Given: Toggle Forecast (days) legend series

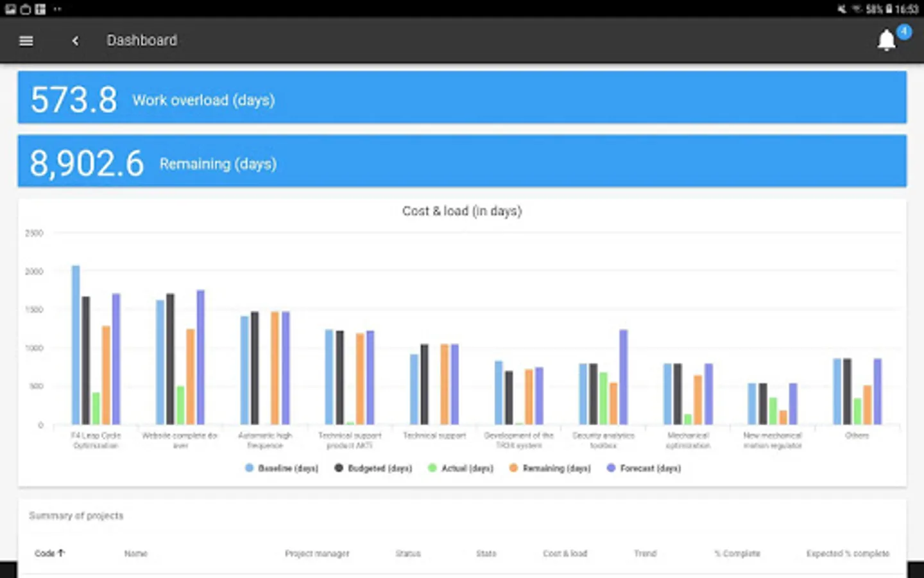Looking at the screenshot, I should (x=644, y=468).
